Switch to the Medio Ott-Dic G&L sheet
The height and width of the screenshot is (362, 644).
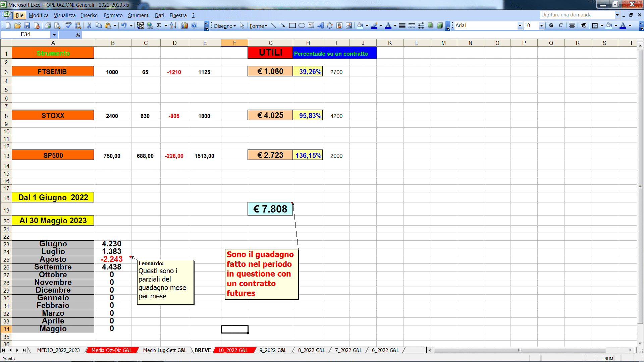[x=111, y=350]
